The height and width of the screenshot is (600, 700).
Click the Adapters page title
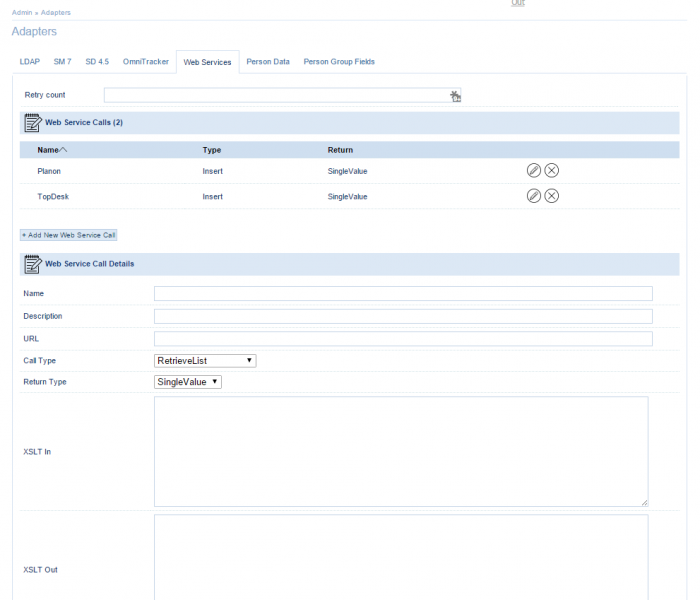tap(34, 31)
